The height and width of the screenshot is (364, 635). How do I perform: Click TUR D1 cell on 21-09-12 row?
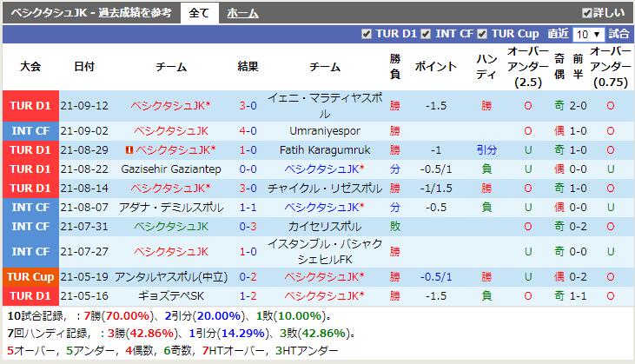point(30,106)
